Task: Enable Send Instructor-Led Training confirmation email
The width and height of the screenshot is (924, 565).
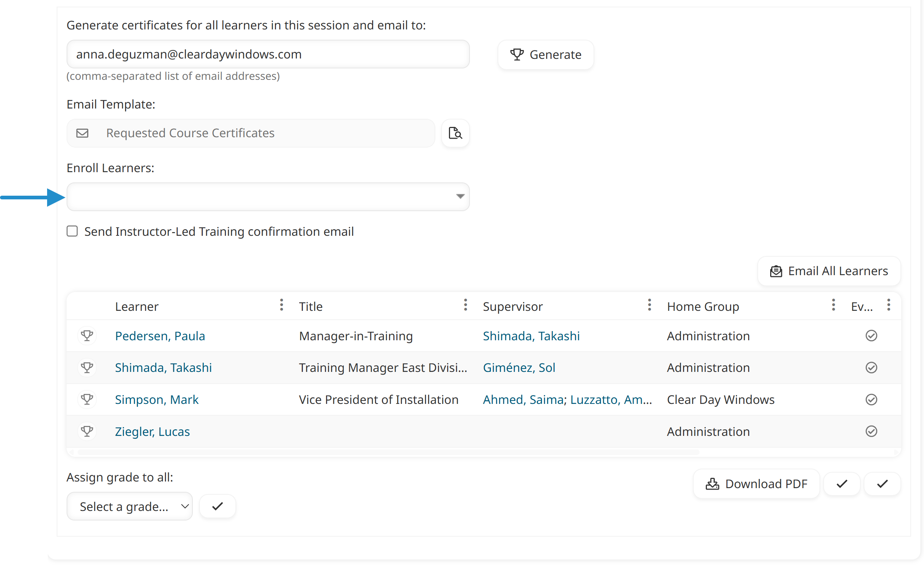Action: 72,231
